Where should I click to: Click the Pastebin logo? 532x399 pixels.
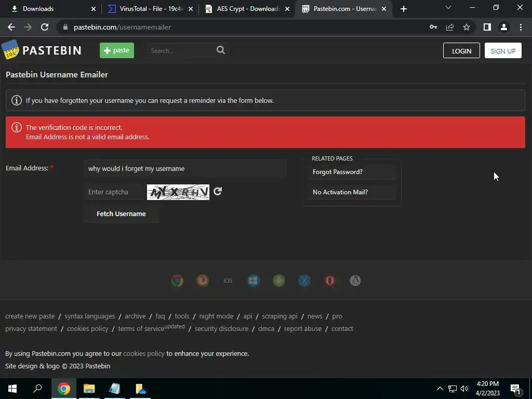point(42,50)
